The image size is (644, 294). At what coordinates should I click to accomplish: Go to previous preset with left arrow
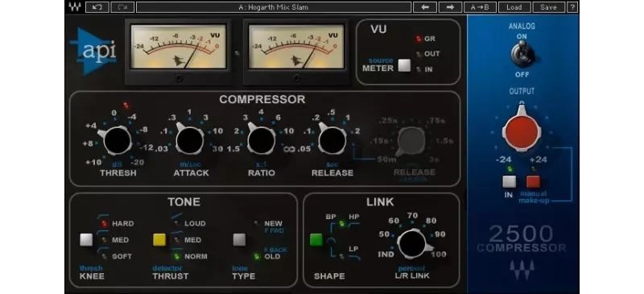[425, 7]
